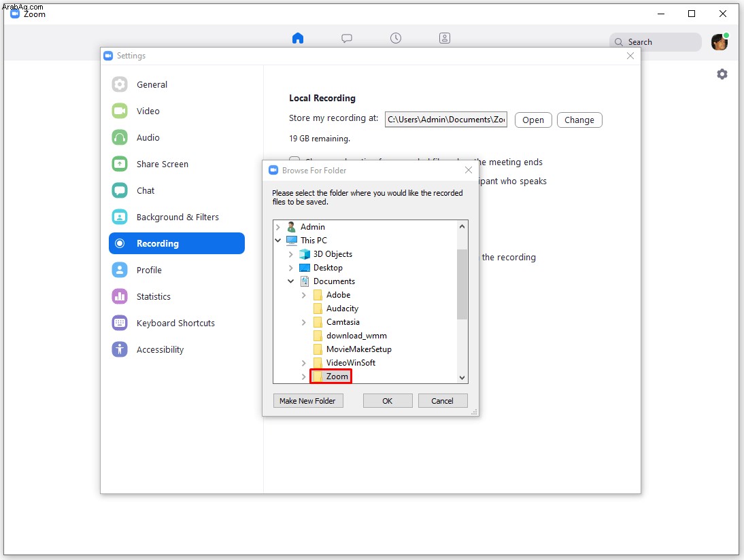Collapse the Documents folder node
Image resolution: width=744 pixels, height=560 pixels.
point(291,281)
